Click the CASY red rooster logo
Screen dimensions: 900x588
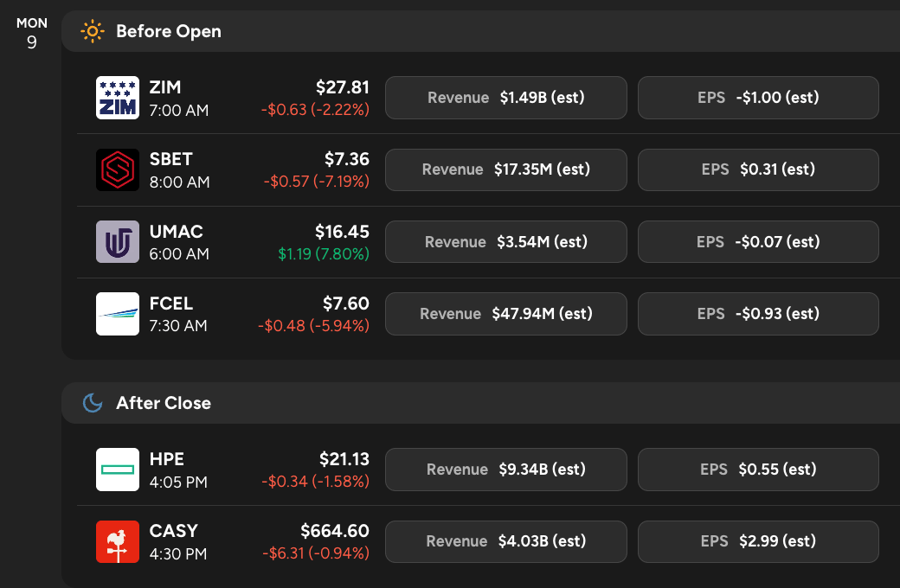click(117, 541)
